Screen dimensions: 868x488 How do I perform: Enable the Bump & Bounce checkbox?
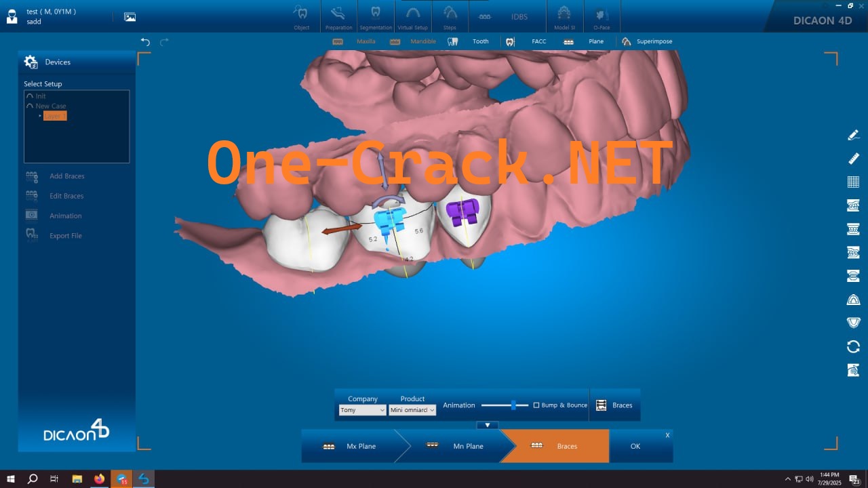(x=535, y=405)
